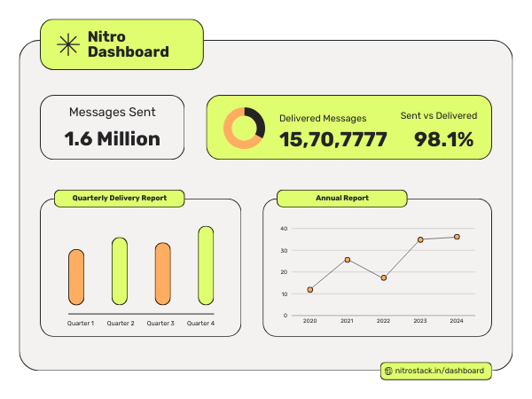Click the Messages Sent card

[113, 127]
